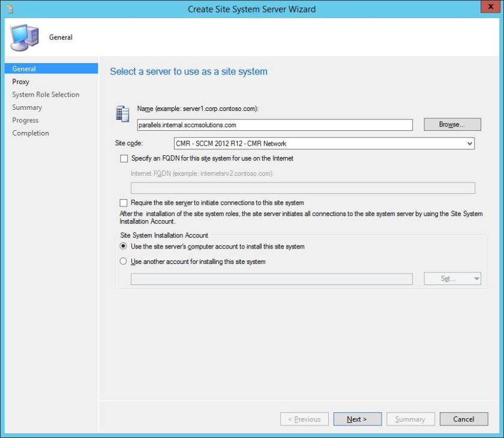Cancel the Create Site System Server Wizard
The image size is (504, 438).
pos(463,419)
